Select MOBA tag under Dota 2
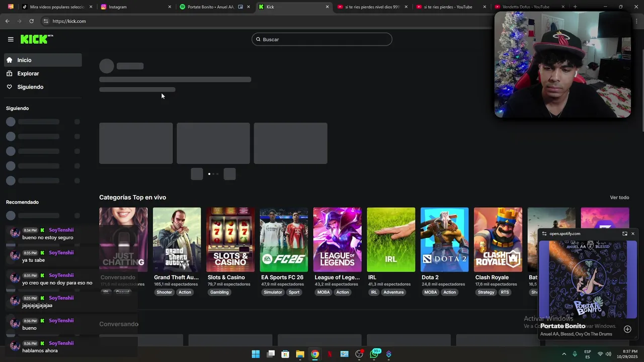644x362 pixels. [x=431, y=292]
